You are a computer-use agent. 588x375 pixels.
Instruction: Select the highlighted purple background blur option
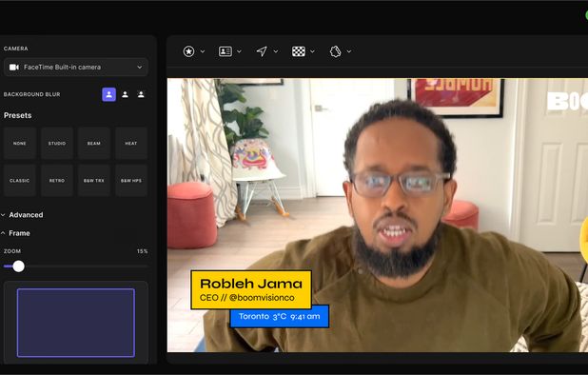[109, 94]
